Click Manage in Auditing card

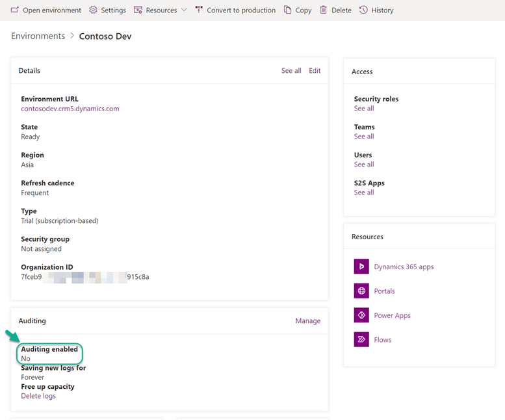point(308,321)
